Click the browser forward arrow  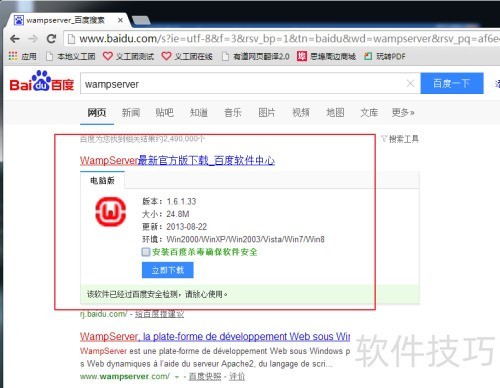(33, 39)
